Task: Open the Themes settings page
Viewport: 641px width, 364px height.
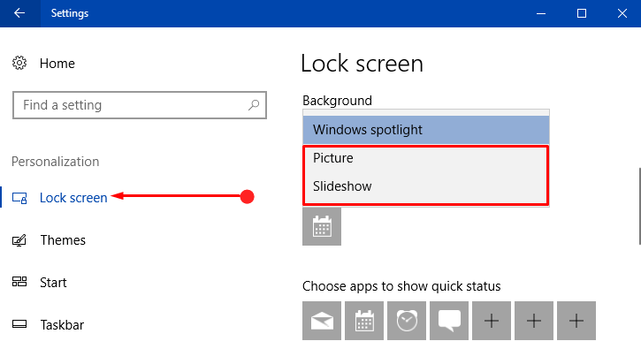Action: [x=63, y=240]
